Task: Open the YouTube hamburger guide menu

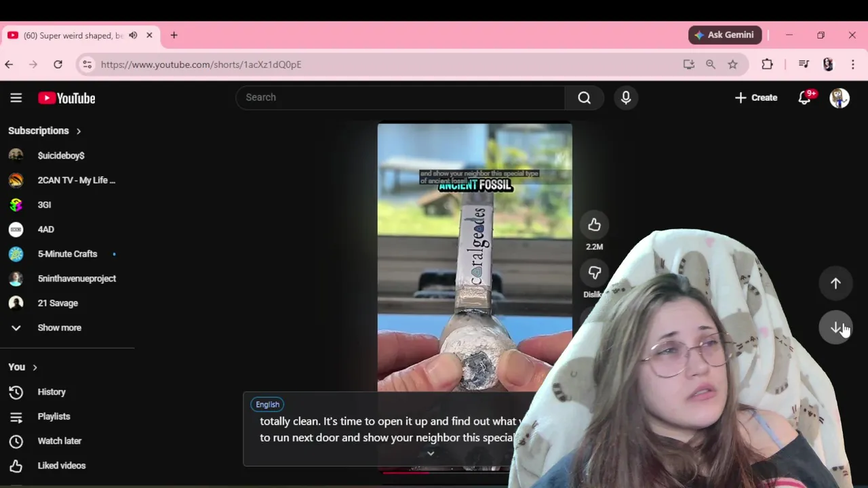Action: pyautogui.click(x=16, y=98)
